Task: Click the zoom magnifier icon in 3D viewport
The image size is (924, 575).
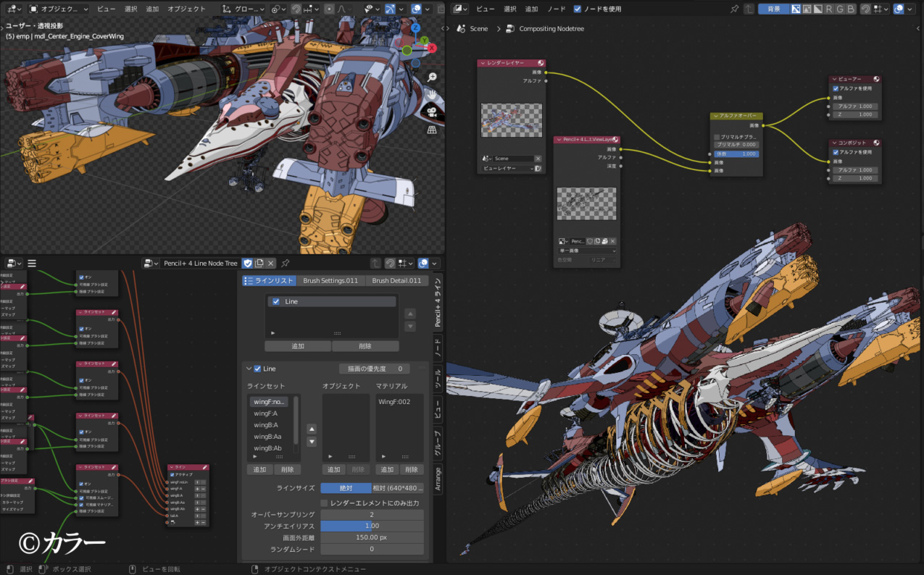Action: [433, 77]
